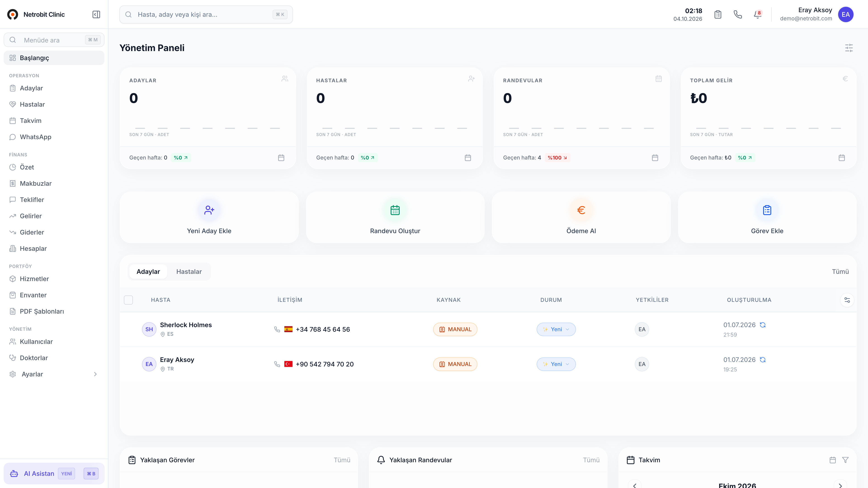The image size is (868, 488).
Task: Click Tümü link in Yaklaşan Randevular
Action: pos(591,460)
